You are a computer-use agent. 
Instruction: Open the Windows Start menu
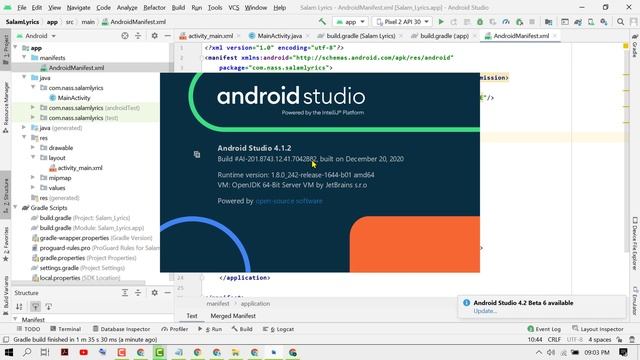pos(8,352)
